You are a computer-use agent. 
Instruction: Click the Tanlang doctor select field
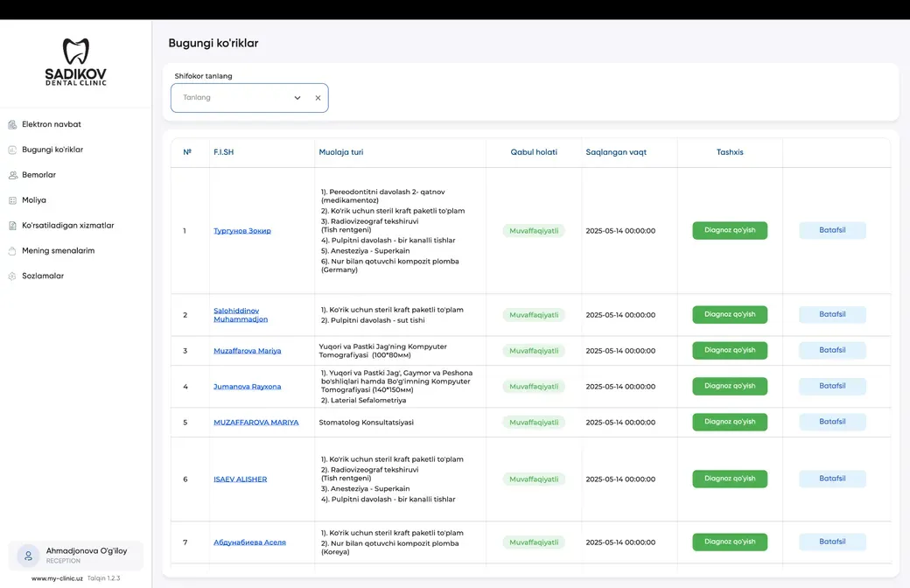(x=249, y=98)
